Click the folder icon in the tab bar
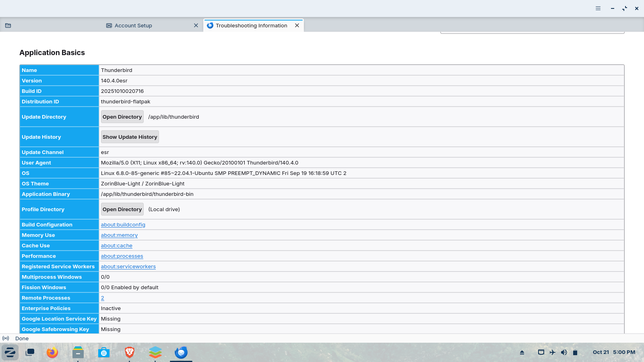The image size is (644, 362). (x=8, y=25)
